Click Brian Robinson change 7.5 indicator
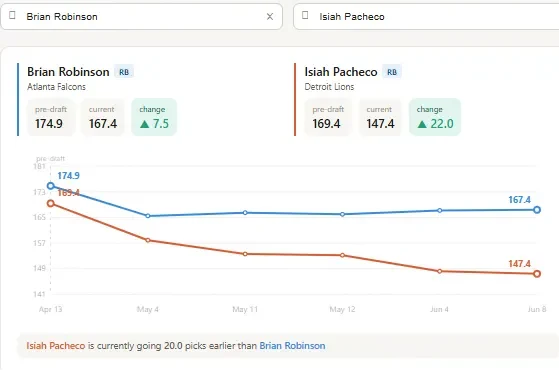559x370 pixels. [154, 117]
